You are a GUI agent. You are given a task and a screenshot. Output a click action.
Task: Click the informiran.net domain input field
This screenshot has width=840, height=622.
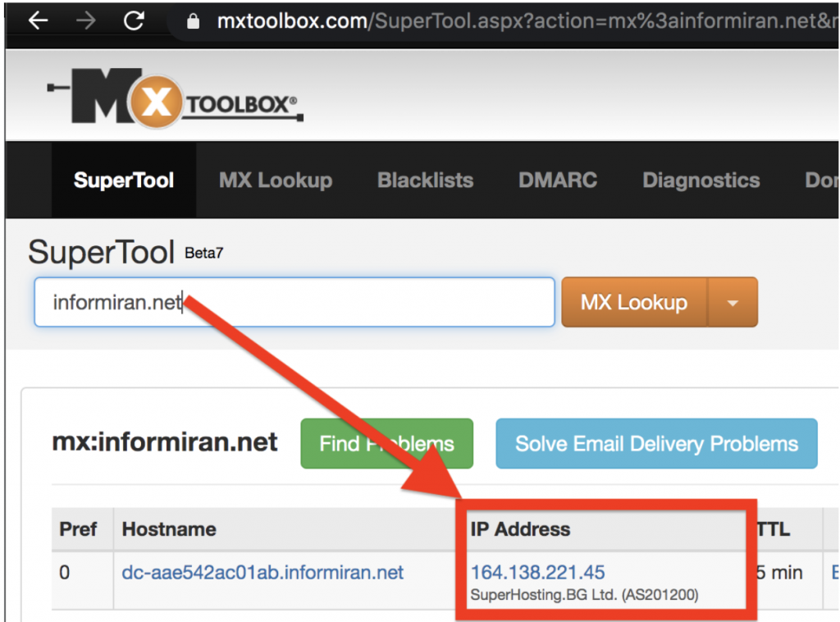tap(294, 303)
